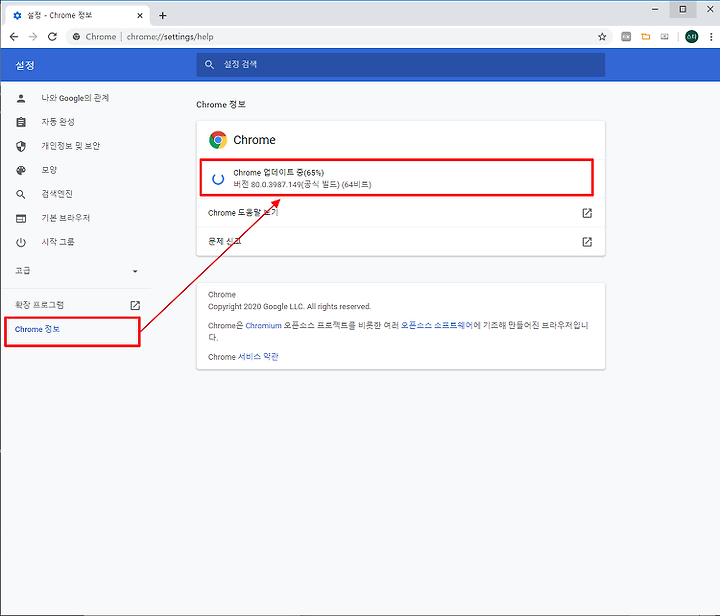Click the magnifier icon in settings search
Viewport: 720px width, 616px height.
click(209, 65)
